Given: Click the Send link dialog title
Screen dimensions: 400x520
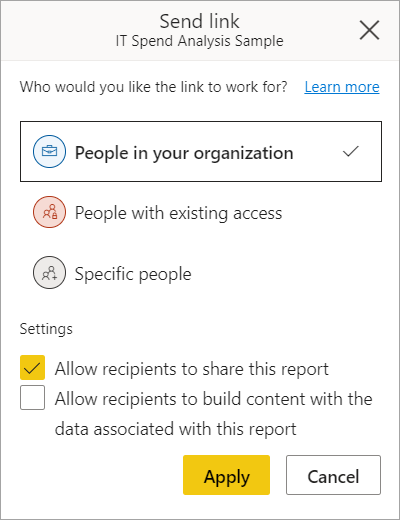Looking at the screenshot, I should [x=199, y=21].
